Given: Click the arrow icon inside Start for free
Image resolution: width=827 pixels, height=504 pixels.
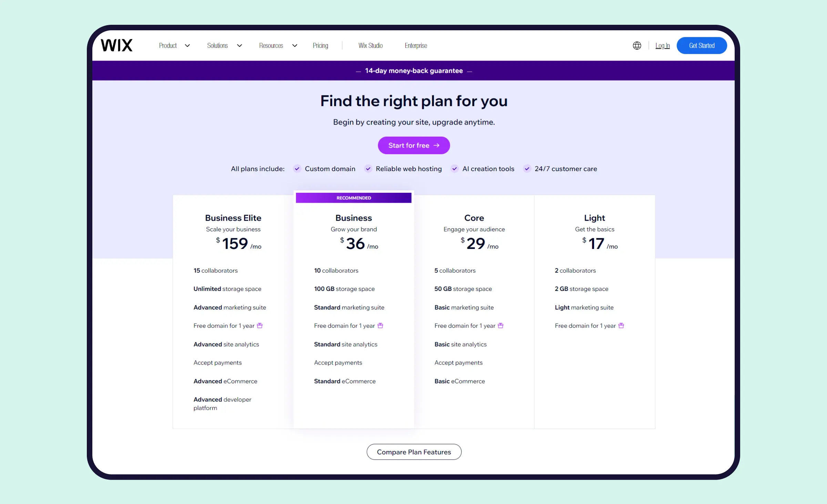Looking at the screenshot, I should tap(437, 145).
